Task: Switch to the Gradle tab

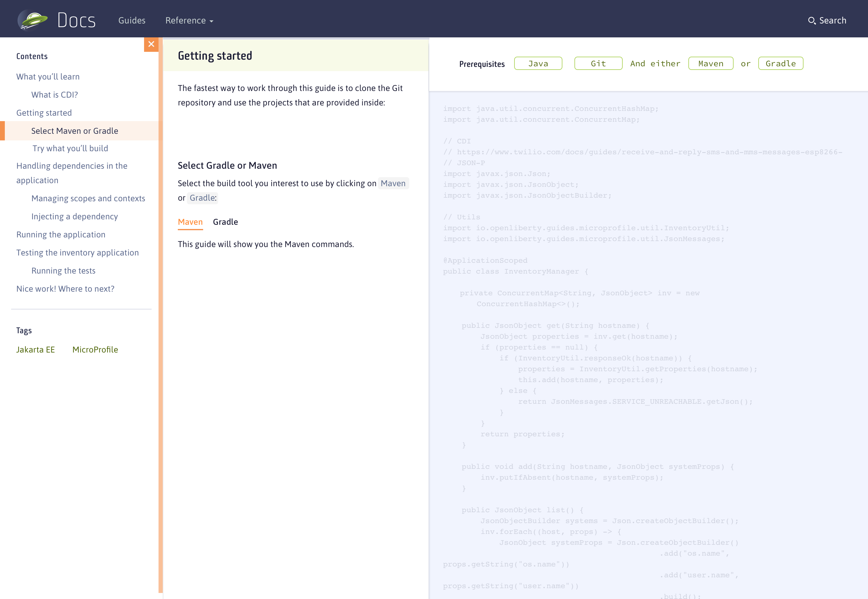Action: pyautogui.click(x=225, y=222)
